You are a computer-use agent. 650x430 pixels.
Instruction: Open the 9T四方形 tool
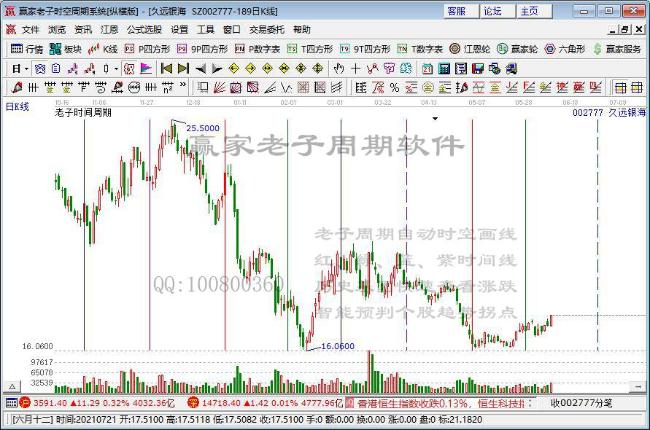(x=365, y=49)
